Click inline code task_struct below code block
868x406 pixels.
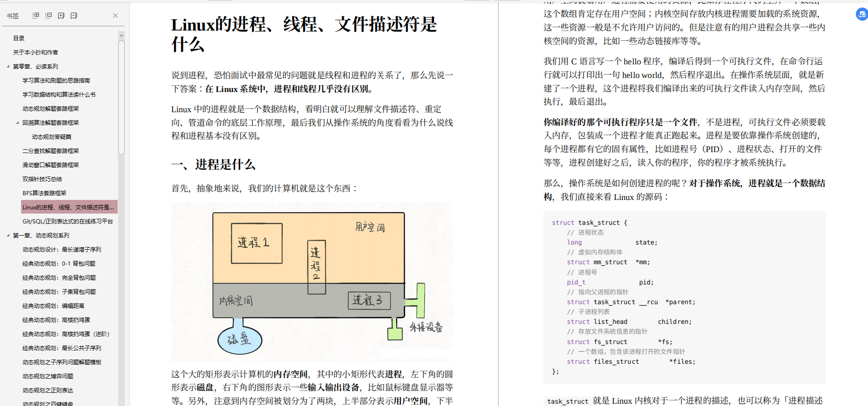pos(567,401)
